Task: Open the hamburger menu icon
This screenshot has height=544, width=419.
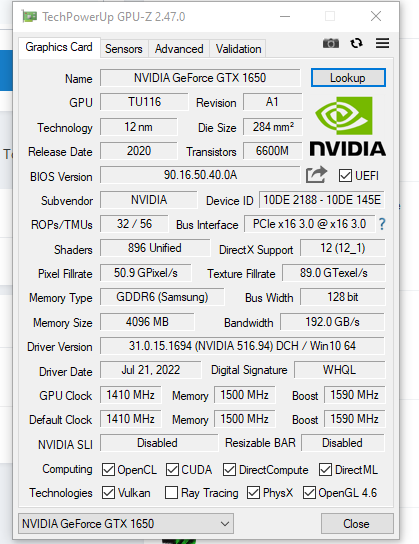Action: pos(382,43)
